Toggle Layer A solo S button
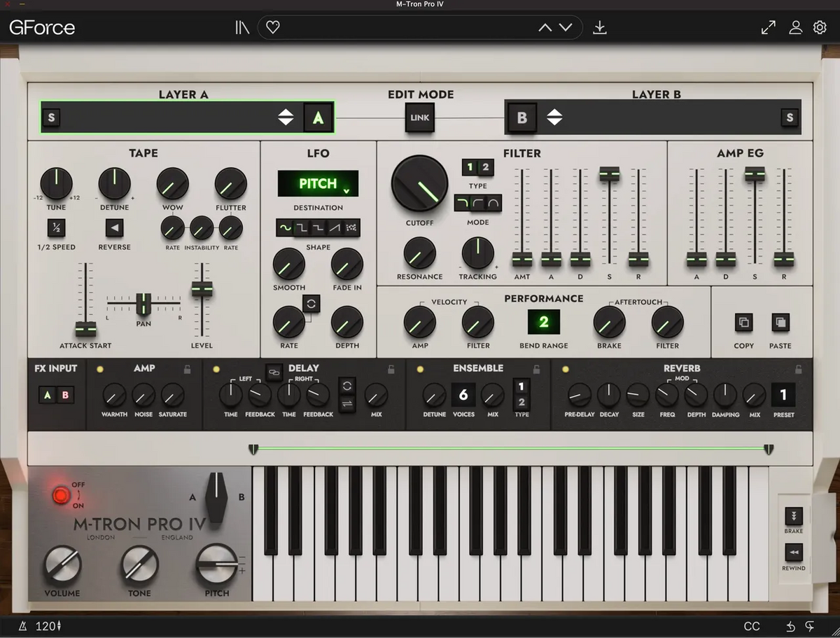The image size is (840, 638). coord(50,118)
